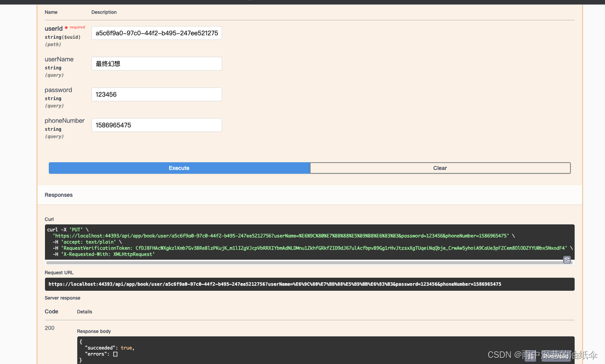Click the Clear button
The image size is (605, 364).
pyautogui.click(x=440, y=168)
